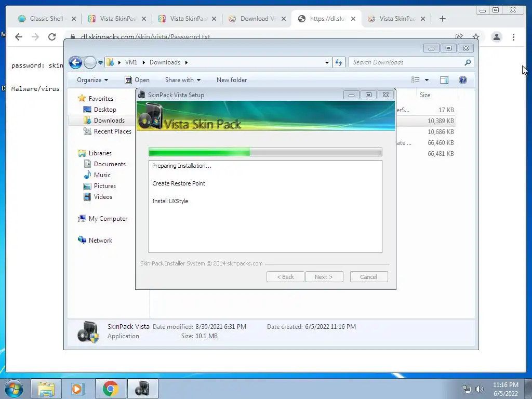Viewport: 532px width, 399px height.
Task: Select My Computer in navigation pane
Action: coord(102,219)
